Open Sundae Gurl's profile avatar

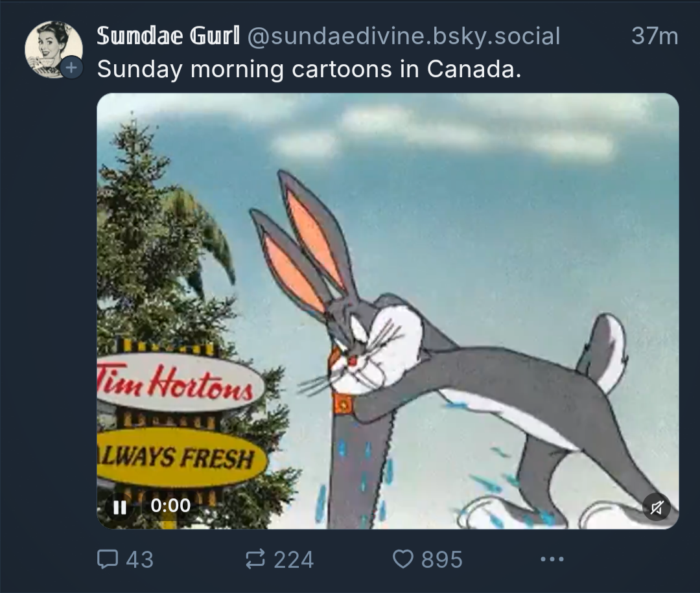click(53, 49)
